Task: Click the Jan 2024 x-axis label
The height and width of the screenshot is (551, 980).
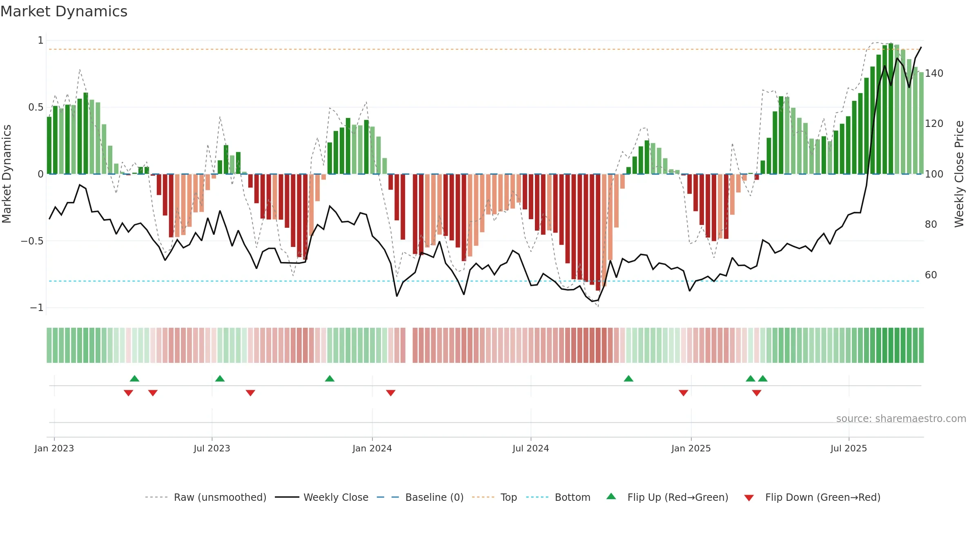Action: point(372,449)
